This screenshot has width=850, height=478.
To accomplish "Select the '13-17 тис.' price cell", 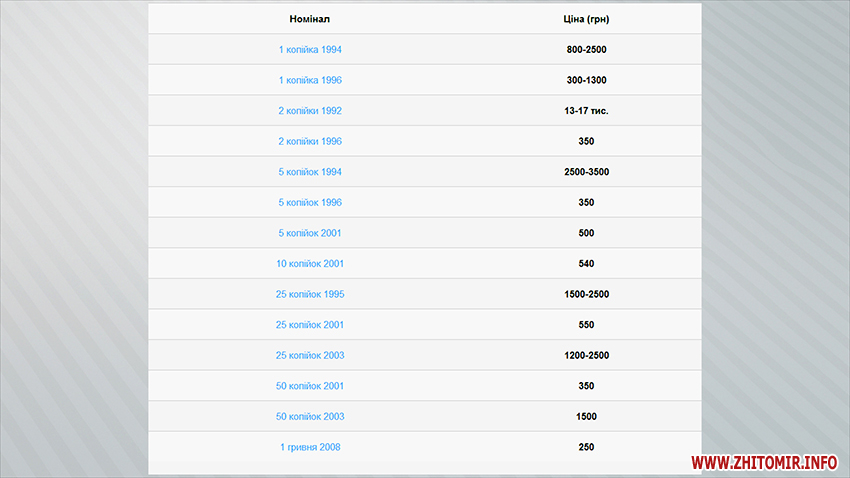I will (x=586, y=111).
